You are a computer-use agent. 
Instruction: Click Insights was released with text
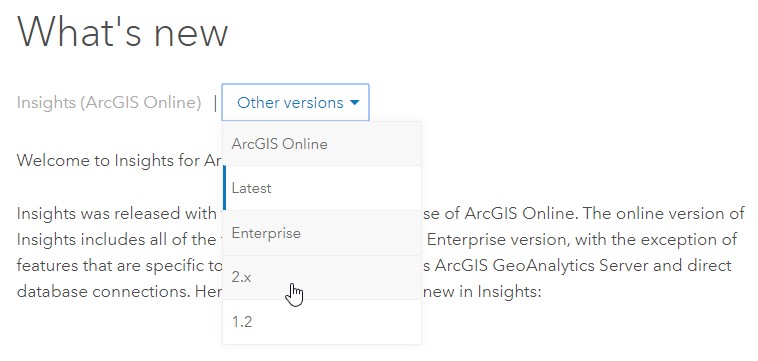(x=116, y=214)
